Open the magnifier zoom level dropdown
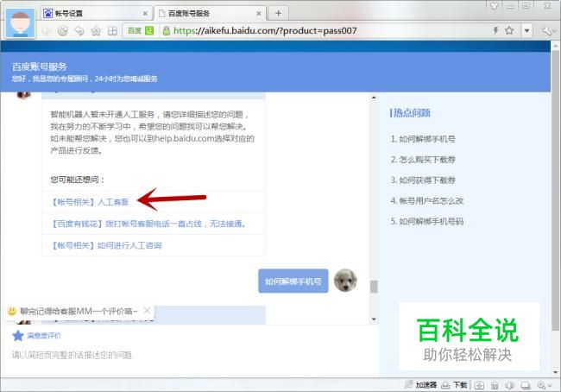This screenshot has width=561, height=392. 545,386
